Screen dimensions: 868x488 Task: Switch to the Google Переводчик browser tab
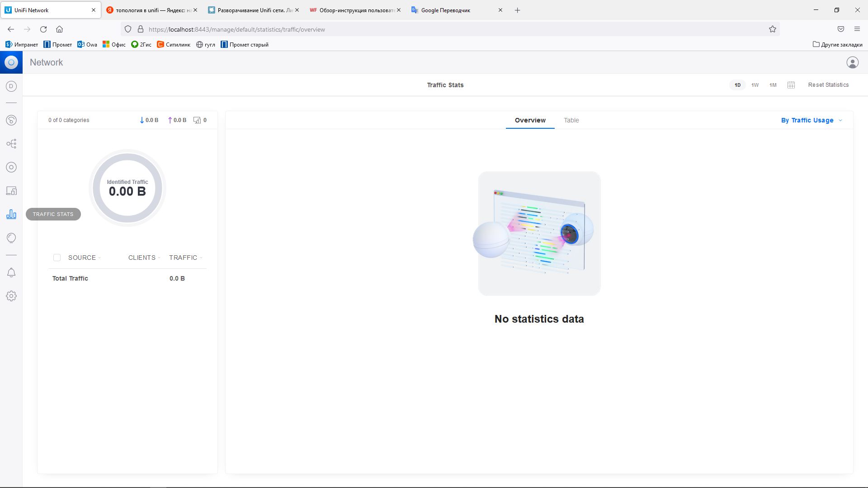[x=445, y=10]
